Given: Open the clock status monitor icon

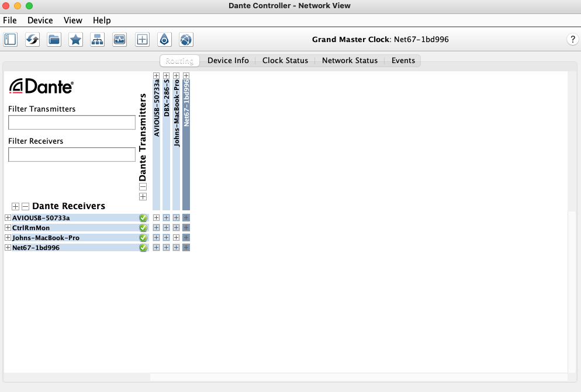Looking at the screenshot, I should coord(120,39).
